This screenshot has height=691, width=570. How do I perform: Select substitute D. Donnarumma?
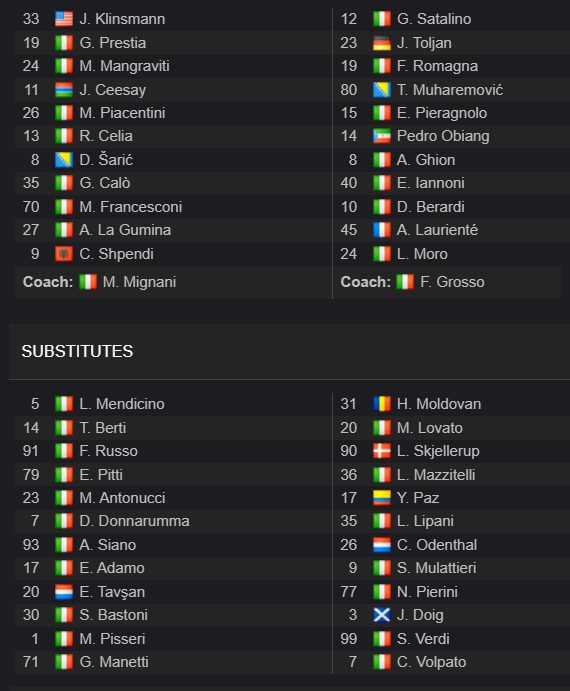(x=134, y=521)
